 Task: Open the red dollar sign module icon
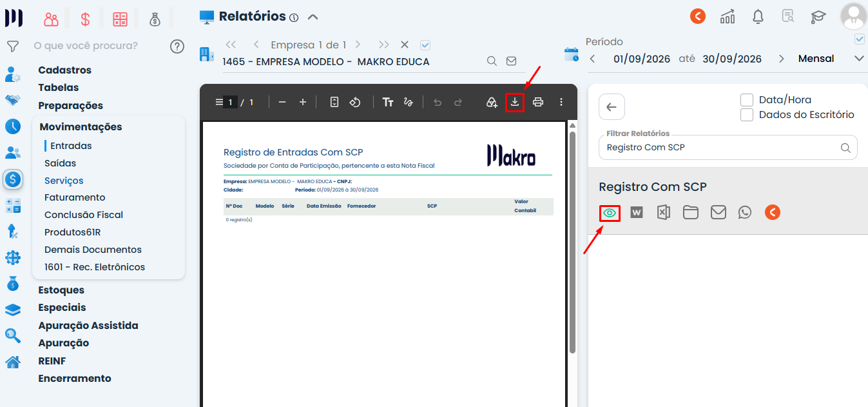point(85,19)
